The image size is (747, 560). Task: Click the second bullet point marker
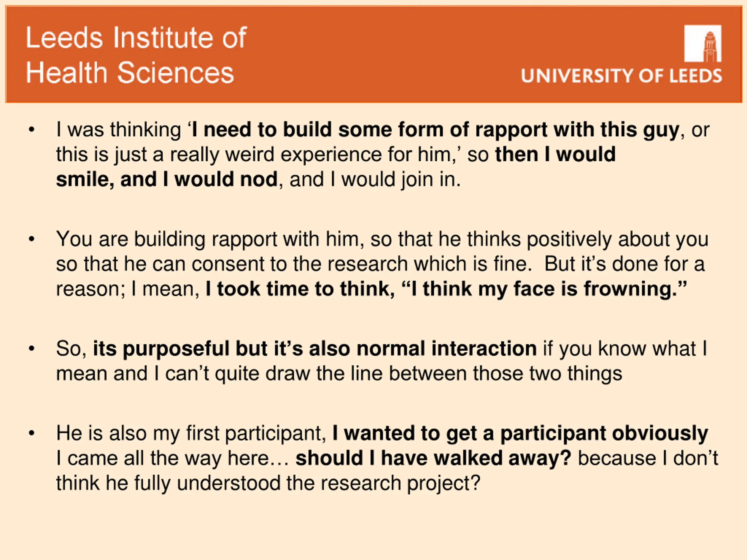32,239
